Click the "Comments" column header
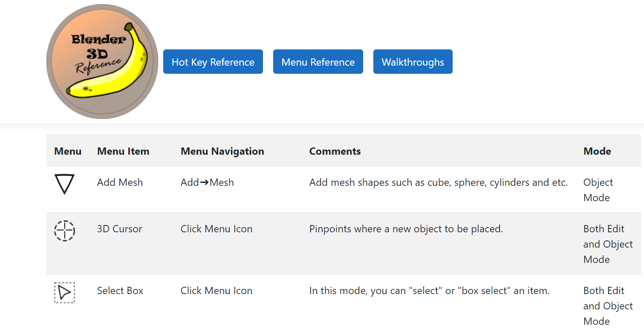The height and width of the screenshot is (332, 644). click(335, 151)
